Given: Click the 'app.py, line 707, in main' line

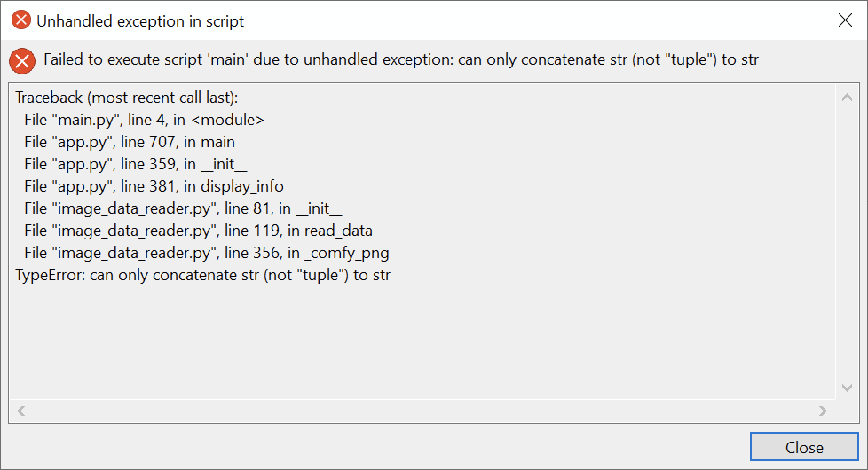Looking at the screenshot, I should (x=130, y=142).
